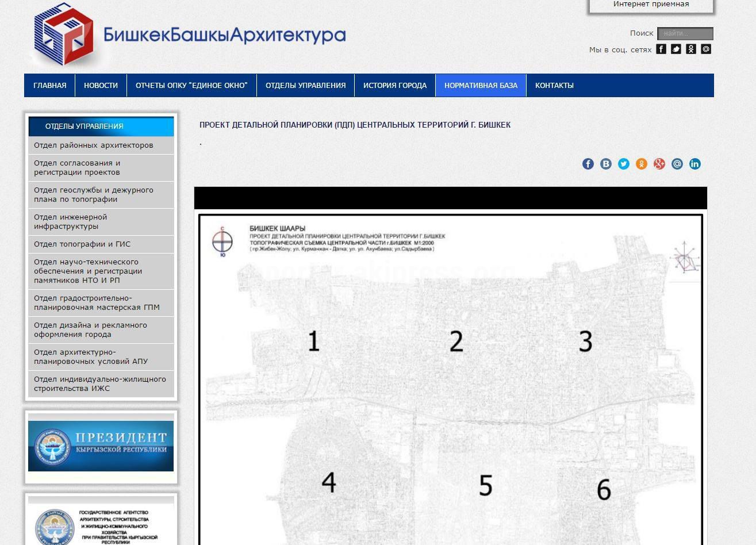
Task: Share via round LinkedIn icon
Action: [695, 164]
